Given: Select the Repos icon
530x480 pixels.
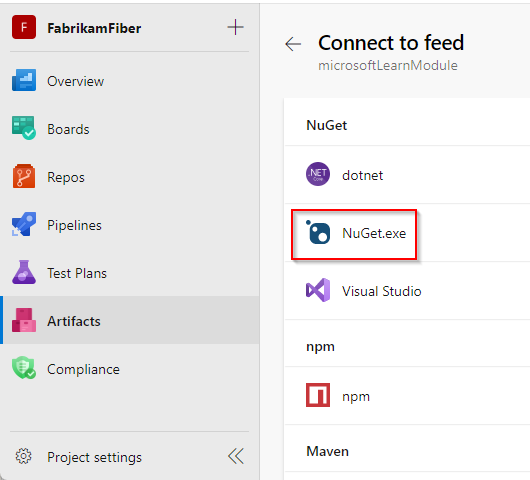Looking at the screenshot, I should pos(24,176).
